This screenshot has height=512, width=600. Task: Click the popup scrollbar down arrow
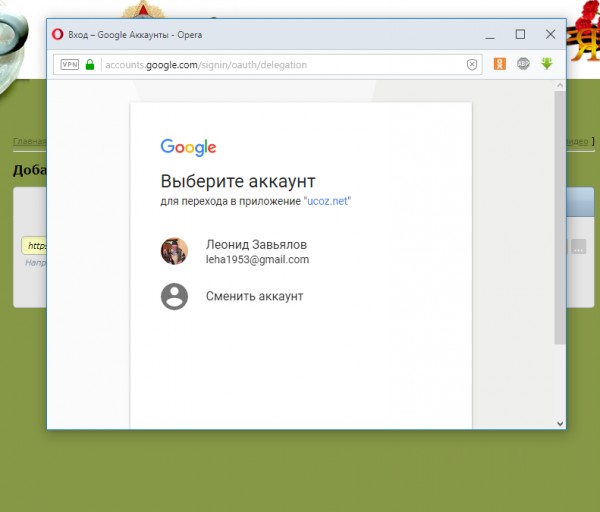click(x=560, y=424)
